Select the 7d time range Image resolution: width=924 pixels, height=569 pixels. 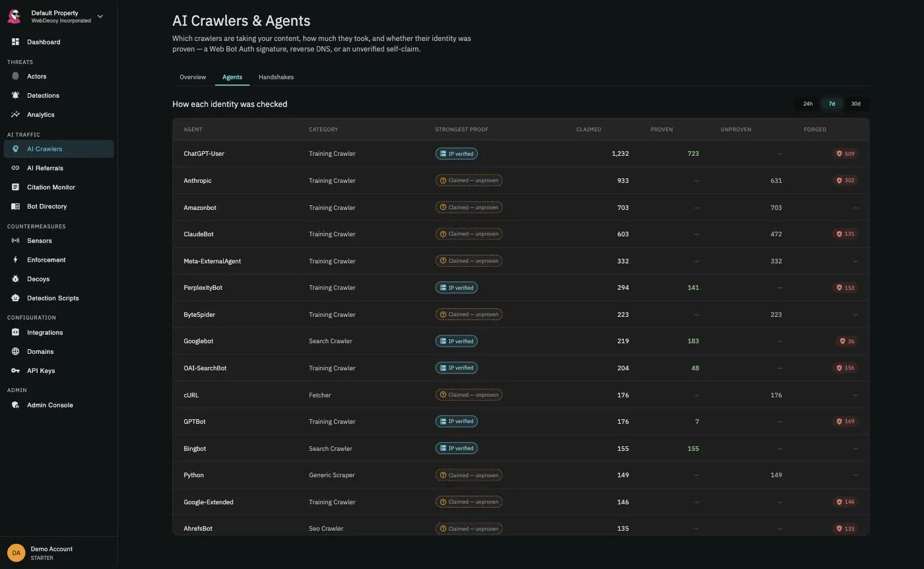pyautogui.click(x=832, y=104)
